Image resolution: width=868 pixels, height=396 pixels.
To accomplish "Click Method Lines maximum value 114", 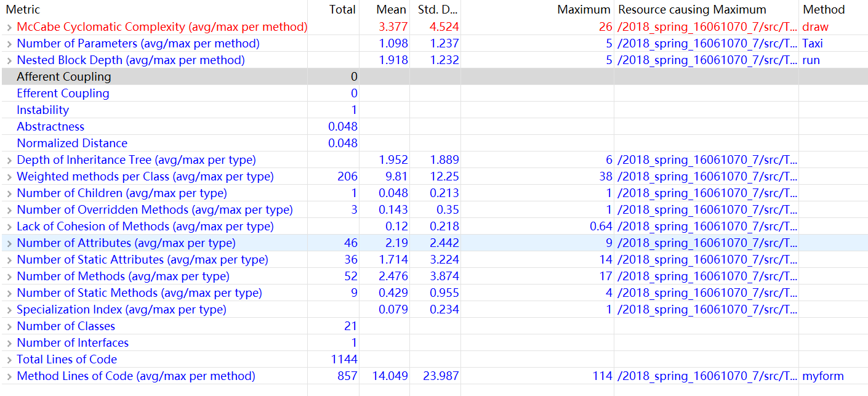I will (x=602, y=376).
